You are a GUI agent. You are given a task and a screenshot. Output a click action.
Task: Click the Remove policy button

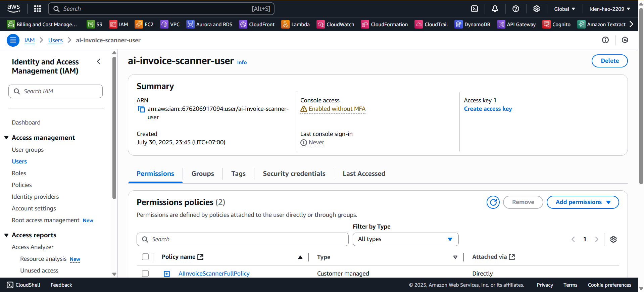pos(523,202)
